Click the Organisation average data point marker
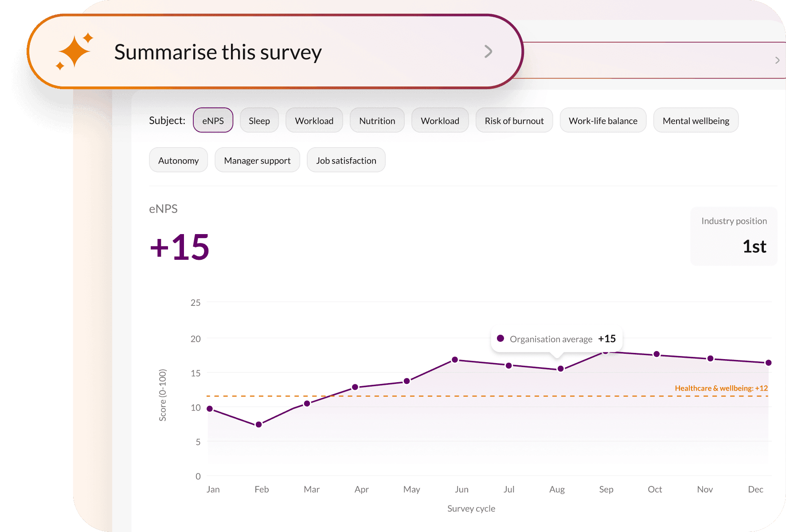This screenshot has height=532, width=786. pos(501,338)
